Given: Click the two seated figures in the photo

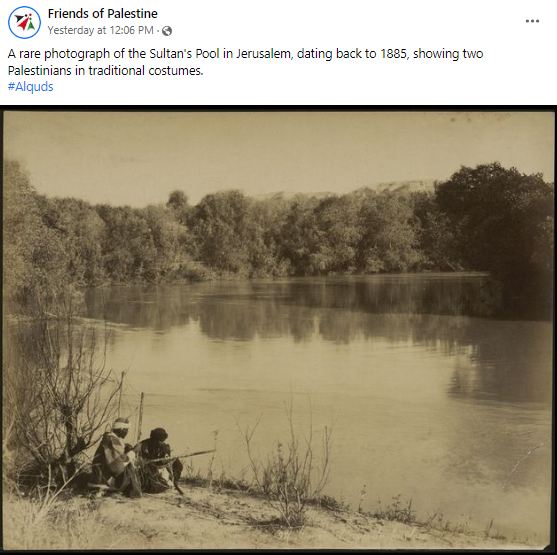Looking at the screenshot, I should click(x=137, y=458).
